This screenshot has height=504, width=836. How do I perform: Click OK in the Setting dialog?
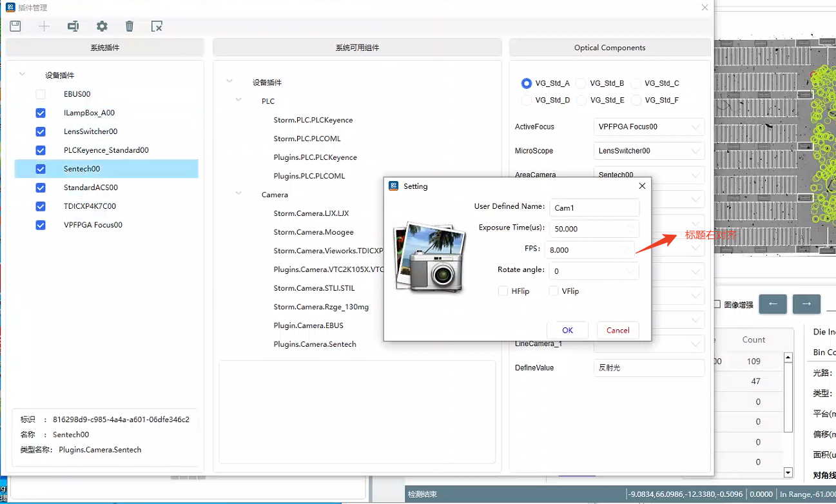click(567, 330)
